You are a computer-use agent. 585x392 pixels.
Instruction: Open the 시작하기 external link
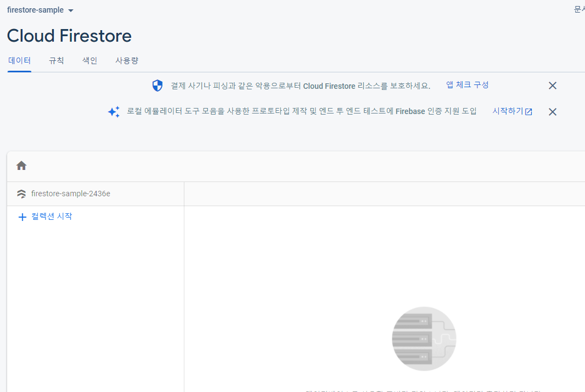tap(512, 111)
